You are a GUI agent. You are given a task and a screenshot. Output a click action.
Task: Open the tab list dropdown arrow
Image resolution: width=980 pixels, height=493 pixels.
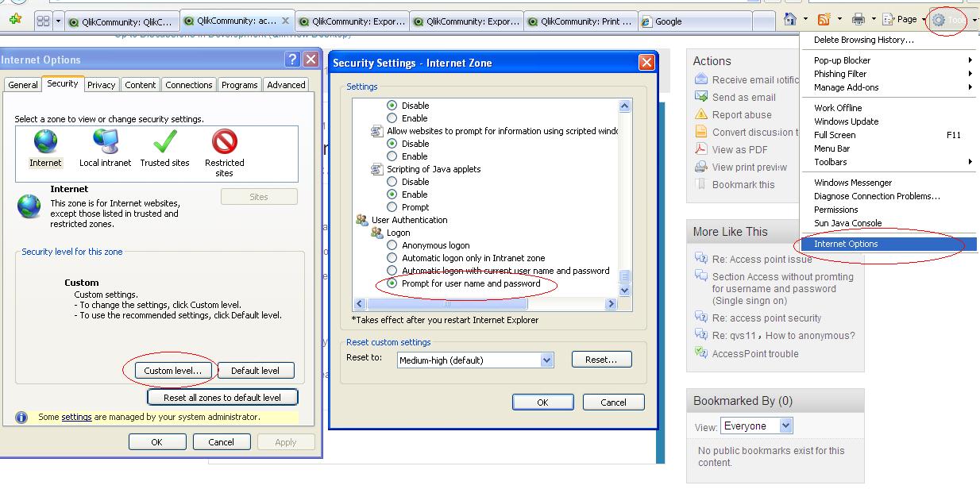tap(58, 21)
